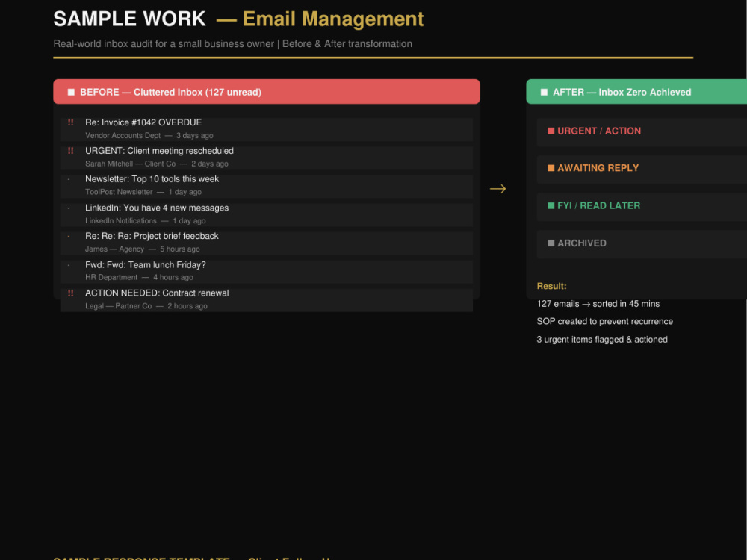
Task: Click the red priority marker beside Invoice #1042 OVERDUE
Action: (70, 122)
